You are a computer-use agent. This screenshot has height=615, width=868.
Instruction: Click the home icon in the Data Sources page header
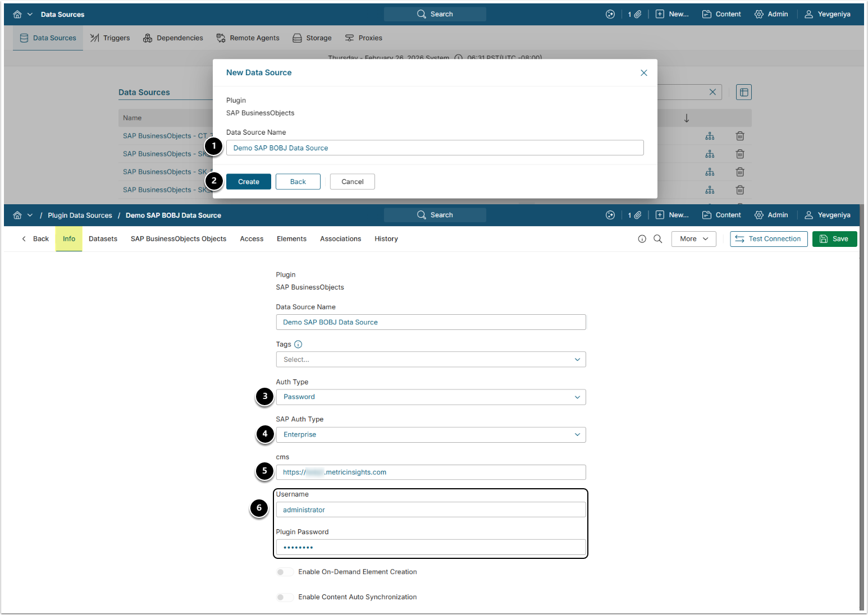17,14
